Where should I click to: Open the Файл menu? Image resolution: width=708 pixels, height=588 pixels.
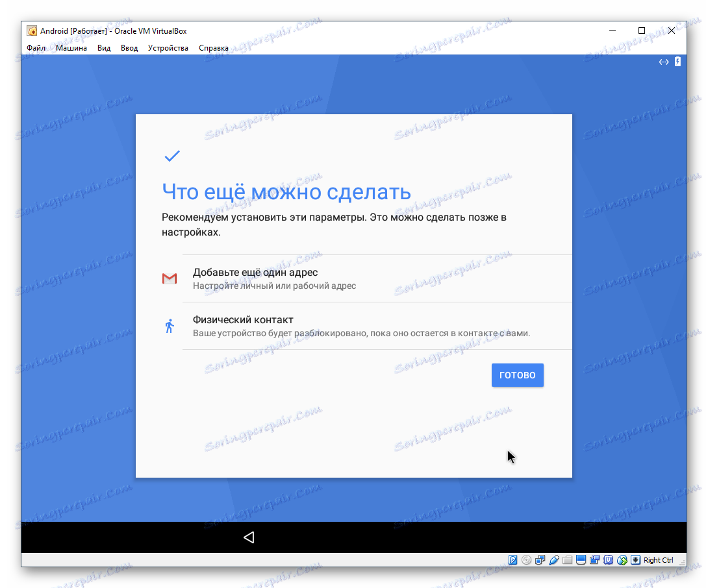tap(36, 48)
